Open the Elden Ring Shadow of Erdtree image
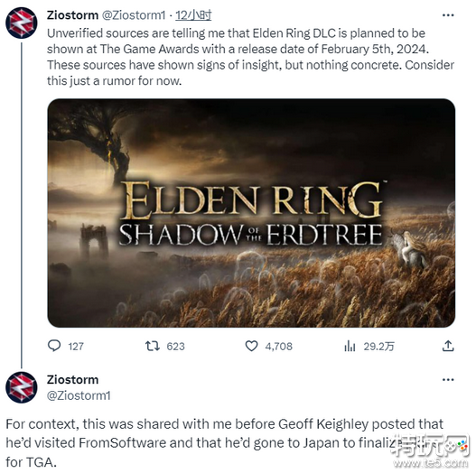Image resolution: width=476 pixels, height=473 pixels. pyautogui.click(x=251, y=213)
